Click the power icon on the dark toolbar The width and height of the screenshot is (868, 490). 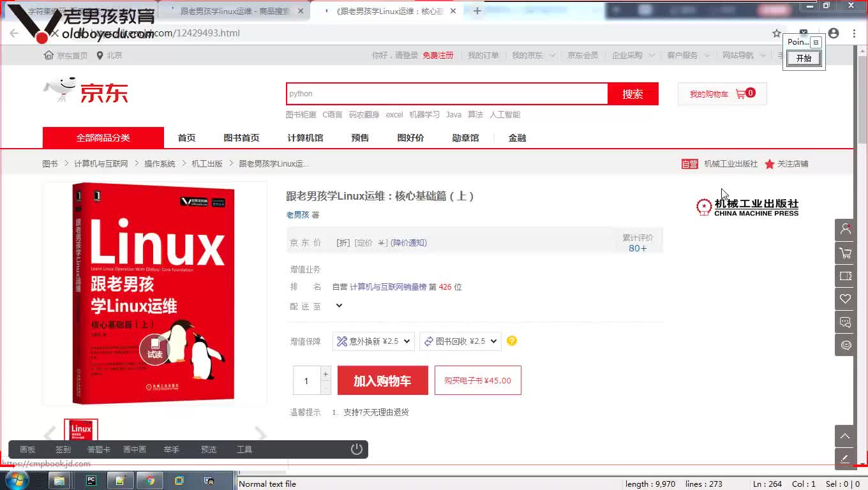pyautogui.click(x=357, y=449)
